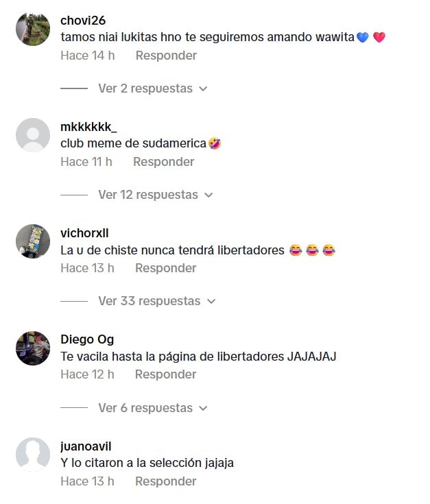Expand Ver 6 respuestas under Diego Og
Image resolution: width=430 pixels, height=504 pixels.
[153, 408]
